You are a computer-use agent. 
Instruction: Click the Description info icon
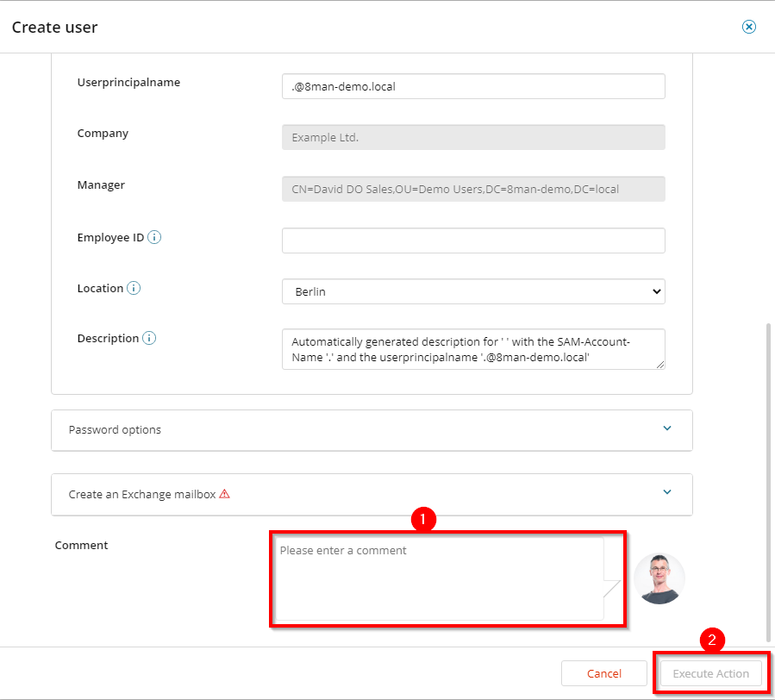(x=149, y=339)
